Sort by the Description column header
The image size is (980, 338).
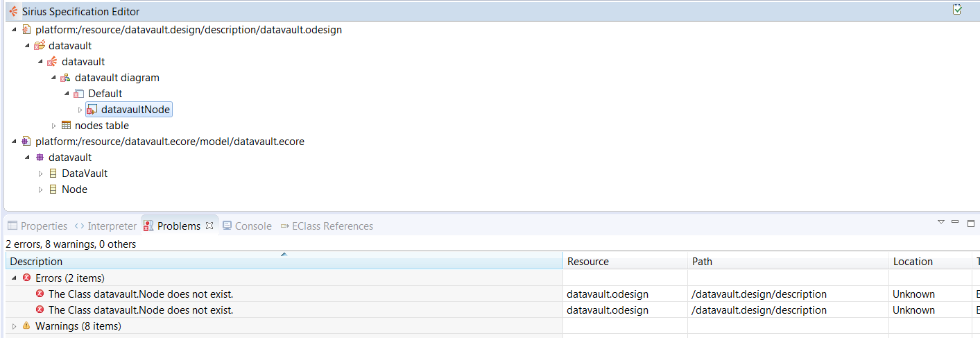pyautogui.click(x=284, y=262)
